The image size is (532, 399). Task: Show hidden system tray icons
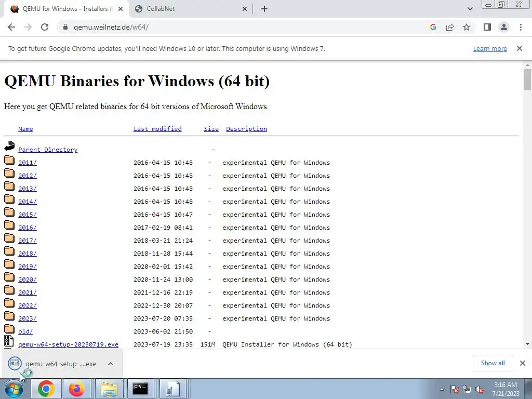[442, 389]
